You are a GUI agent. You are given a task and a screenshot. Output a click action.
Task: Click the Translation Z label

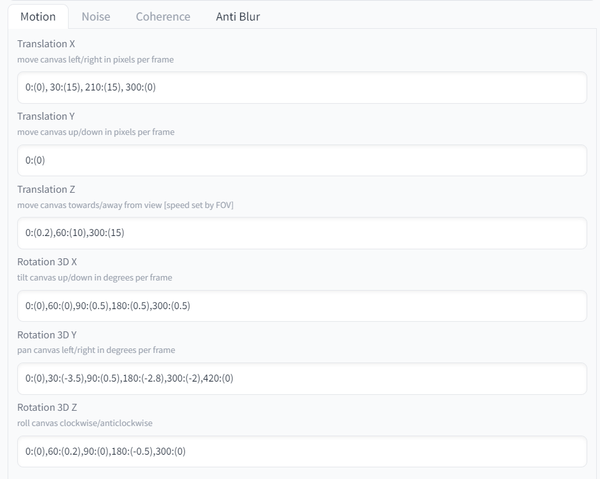pos(46,189)
